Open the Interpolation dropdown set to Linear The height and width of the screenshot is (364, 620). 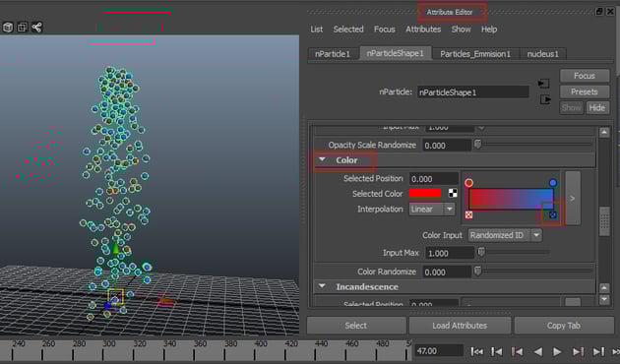(x=432, y=209)
